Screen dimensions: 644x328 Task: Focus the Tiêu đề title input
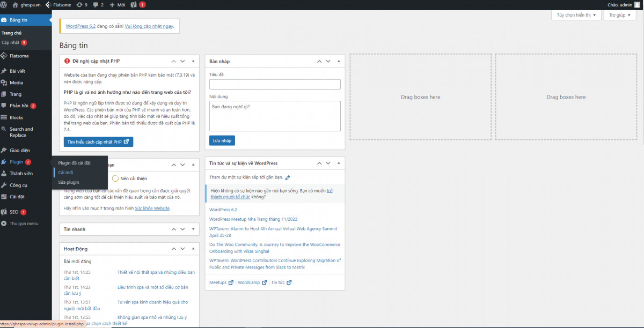275,84
